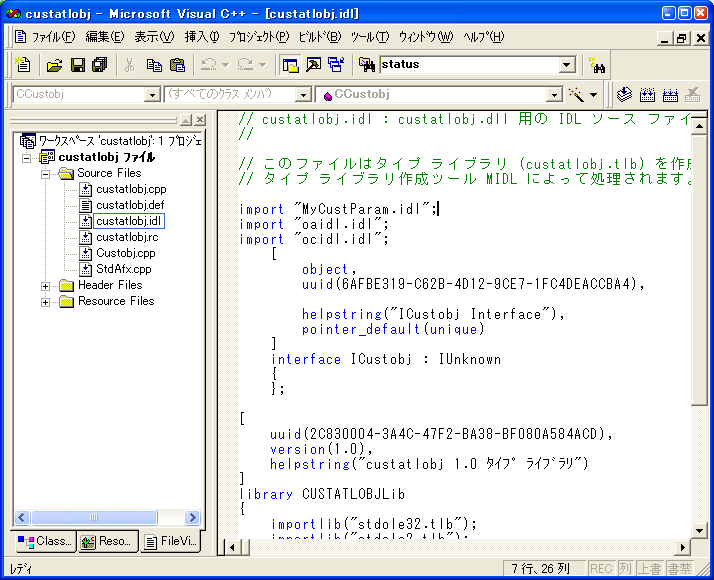Open the Redo history dropdown arrow
This screenshot has height=580, width=714.
click(263, 65)
